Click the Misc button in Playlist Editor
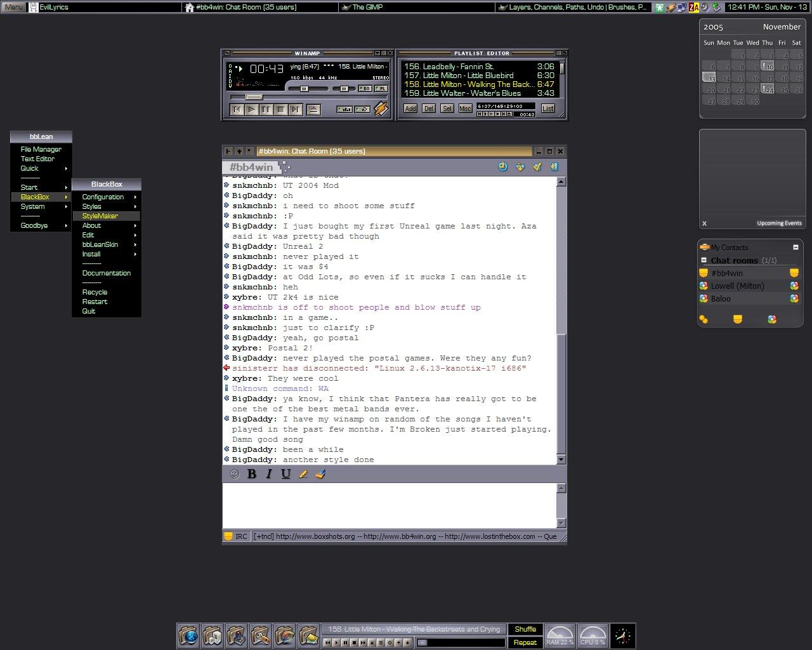The height and width of the screenshot is (650, 812). tap(466, 109)
